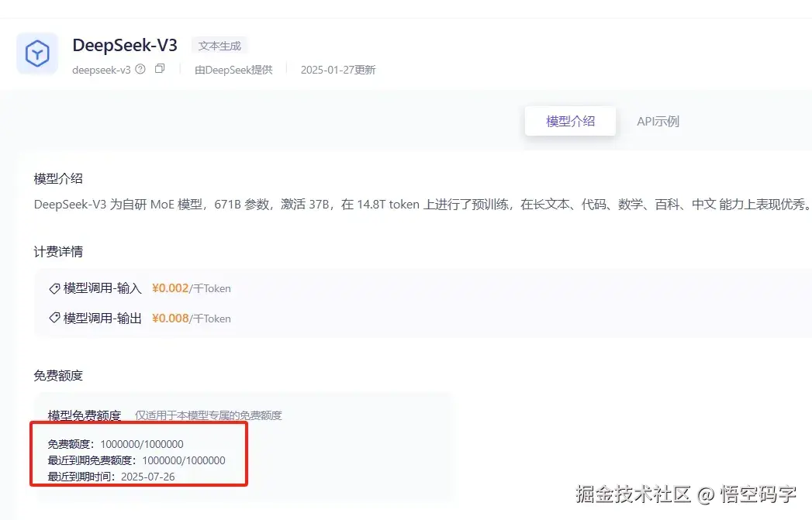812x520 pixels.
Task: Click the 模型免费额度 card title
Action: coord(85,415)
